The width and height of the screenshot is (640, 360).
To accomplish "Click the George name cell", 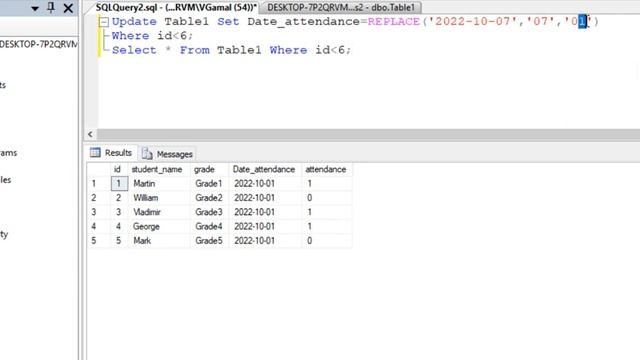I will 159,226.
